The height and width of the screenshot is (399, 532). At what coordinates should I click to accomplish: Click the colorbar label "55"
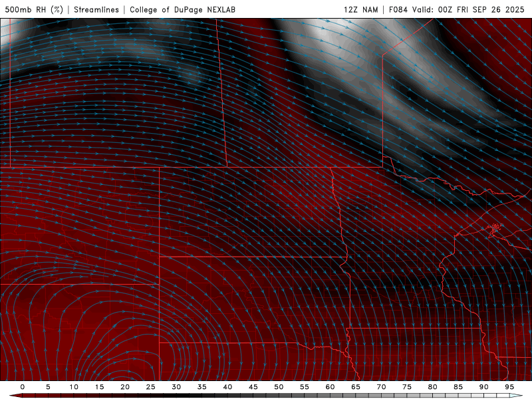click(x=305, y=387)
